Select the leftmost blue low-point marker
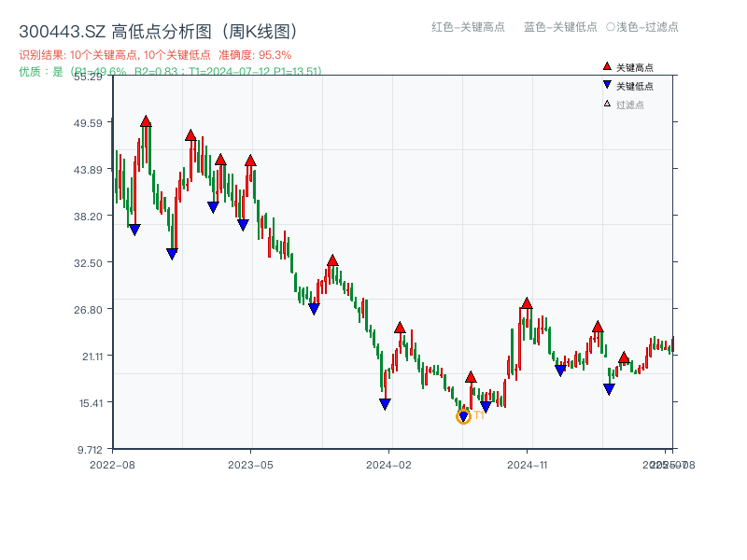The image size is (747, 560). point(134,230)
